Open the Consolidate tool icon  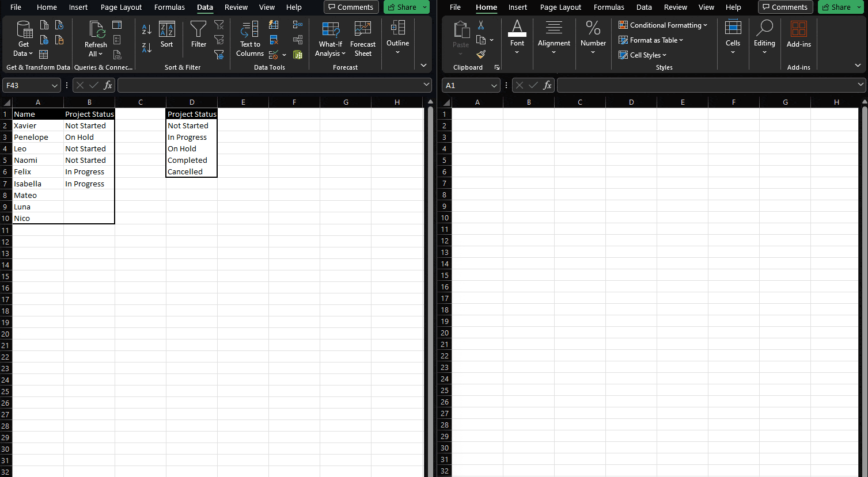point(298,24)
